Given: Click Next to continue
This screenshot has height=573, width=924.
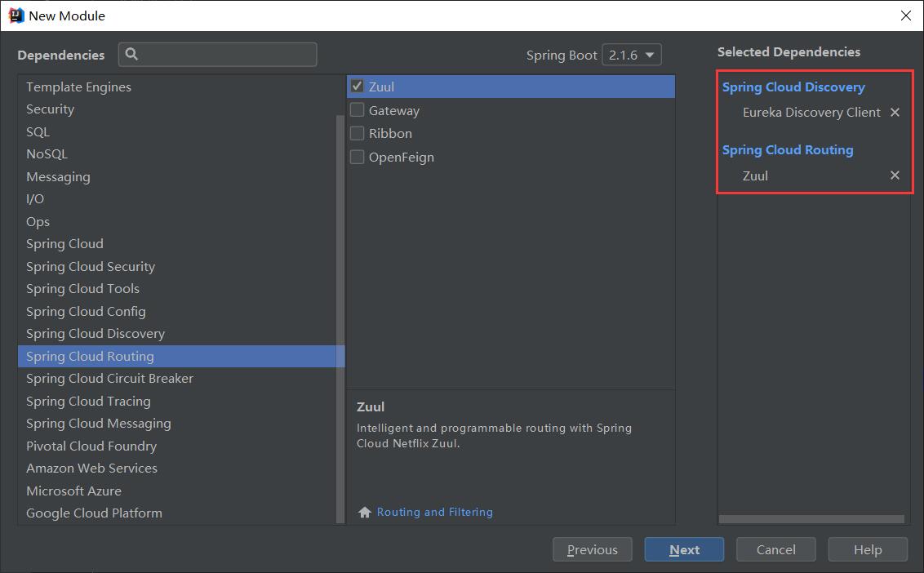Looking at the screenshot, I should point(684,549).
